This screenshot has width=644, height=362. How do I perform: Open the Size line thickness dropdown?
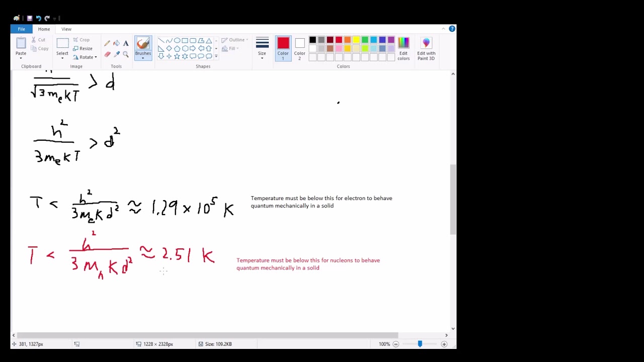click(262, 49)
